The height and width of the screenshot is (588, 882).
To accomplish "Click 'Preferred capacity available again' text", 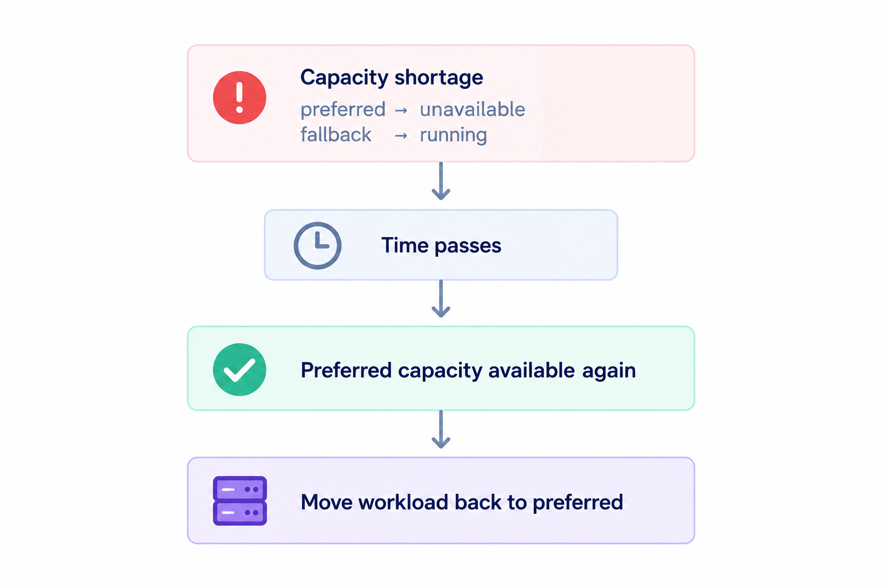I will click(468, 371).
